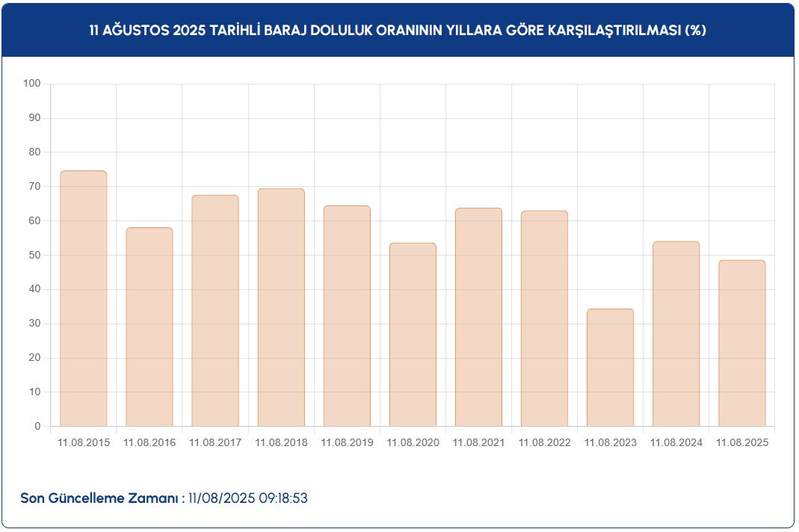This screenshot has width=799, height=532.
Task: Click the 11.08.2021 bar
Action: [x=478, y=318]
